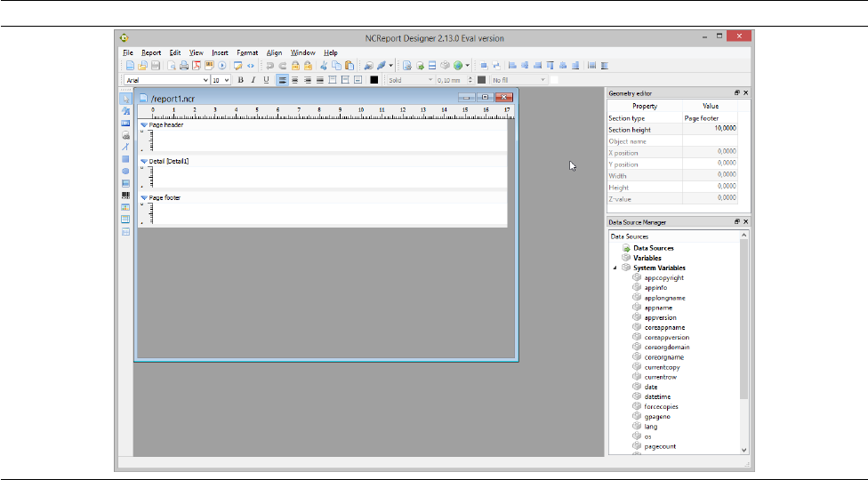Select the barcode tool in left toolbar
The image size is (868, 480).
pyautogui.click(x=125, y=195)
